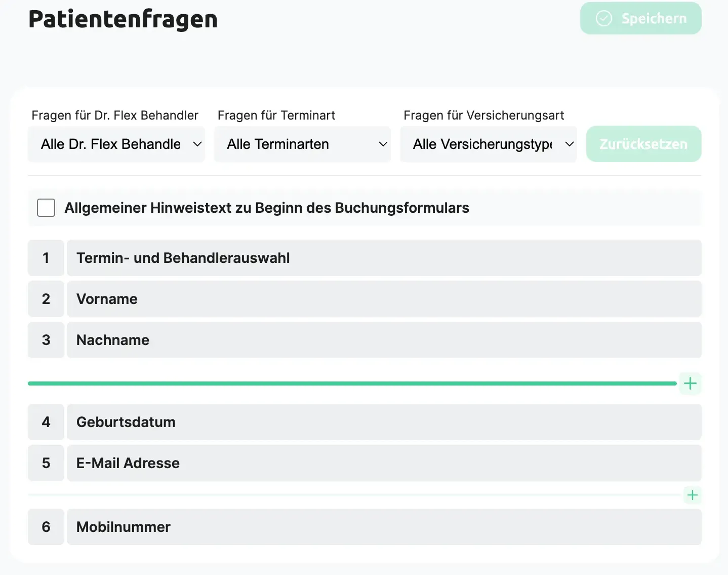Click number 5 handle beside E-Mail Adresse

tap(46, 463)
